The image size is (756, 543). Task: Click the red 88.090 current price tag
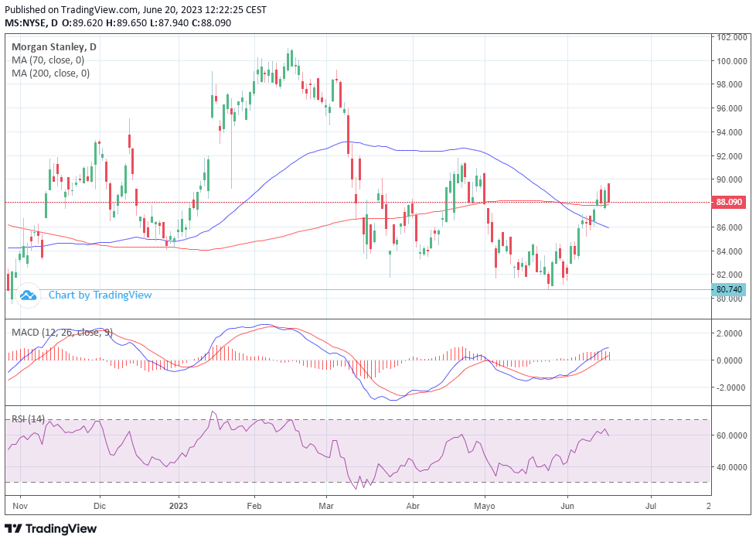pyautogui.click(x=728, y=202)
